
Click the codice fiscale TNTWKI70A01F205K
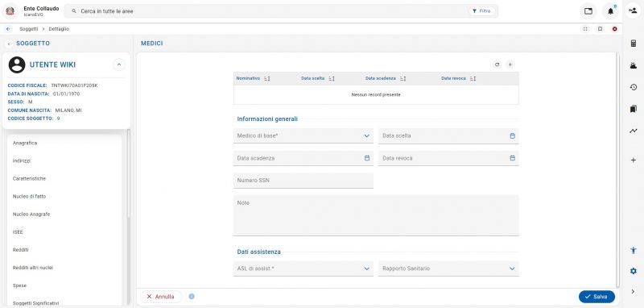click(x=74, y=85)
